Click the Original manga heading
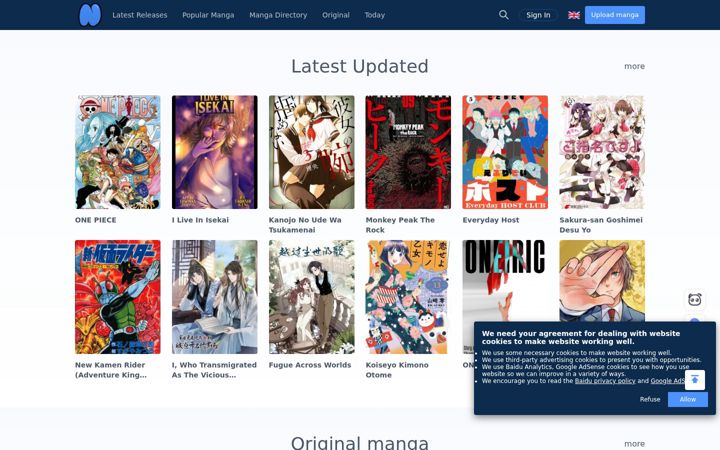Viewport: 720px width, 450px height. click(x=360, y=443)
